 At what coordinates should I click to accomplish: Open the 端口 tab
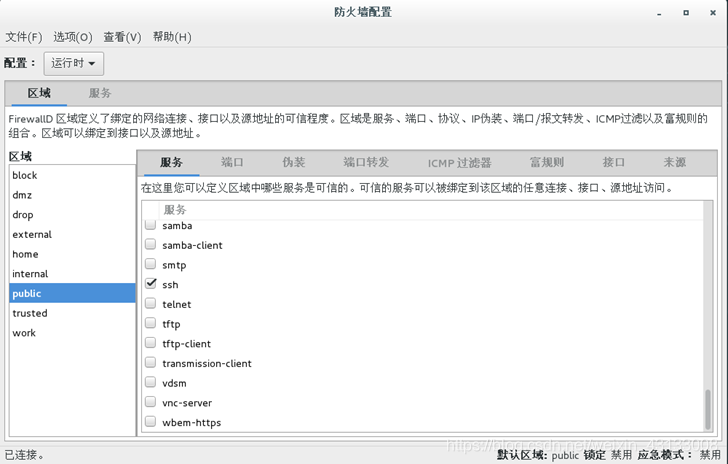tap(232, 163)
